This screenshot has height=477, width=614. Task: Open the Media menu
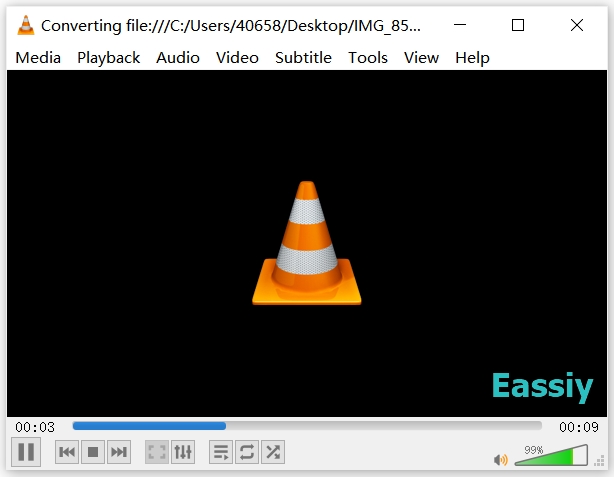tap(38, 58)
